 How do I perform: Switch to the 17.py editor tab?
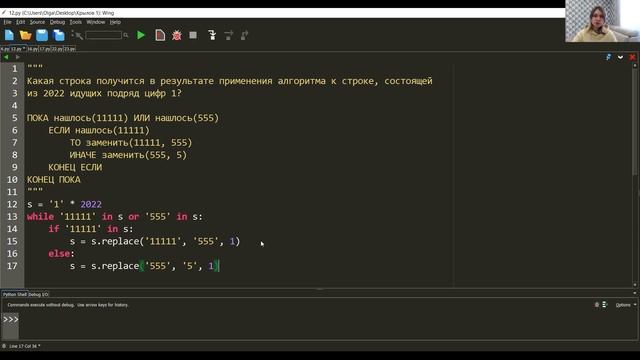tap(44, 49)
